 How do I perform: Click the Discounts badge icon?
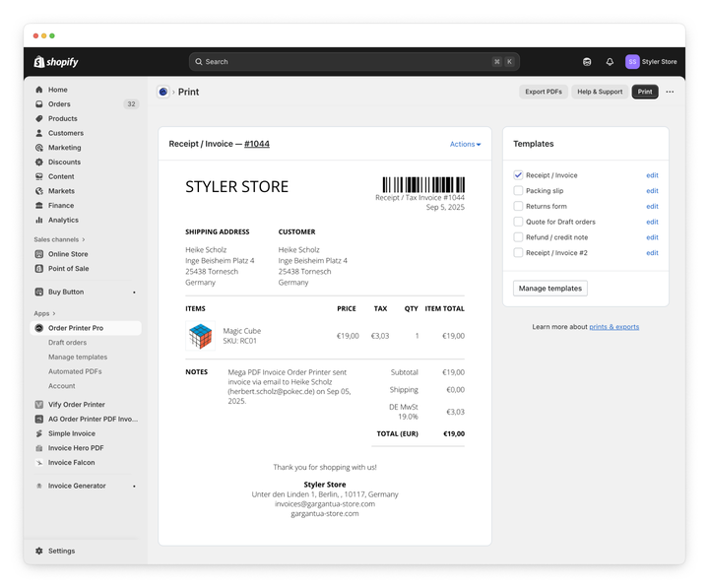click(x=39, y=162)
